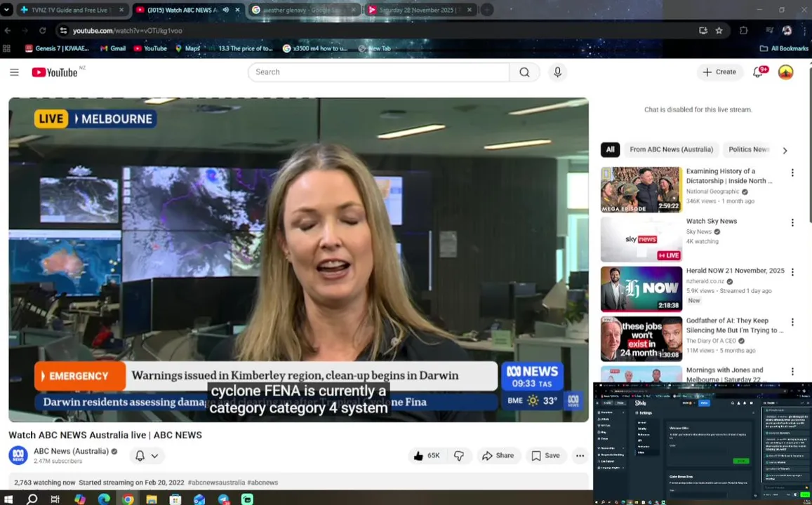Click the Create button
The image size is (812, 505).
pyautogui.click(x=720, y=72)
